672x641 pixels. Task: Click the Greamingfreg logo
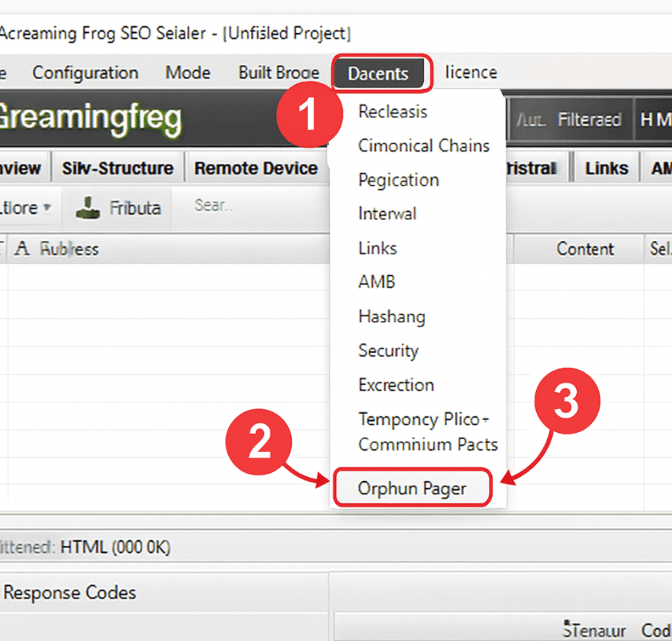coord(90,119)
